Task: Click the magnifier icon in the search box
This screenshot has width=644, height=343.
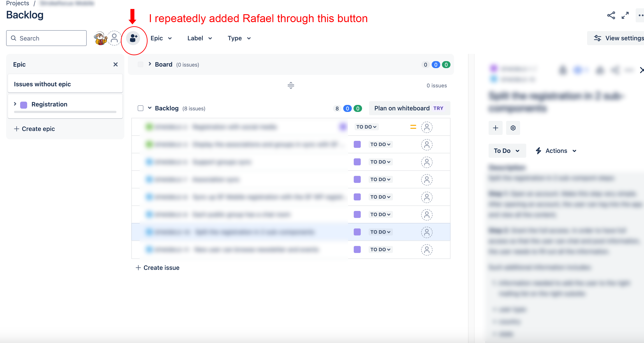Action: point(14,38)
